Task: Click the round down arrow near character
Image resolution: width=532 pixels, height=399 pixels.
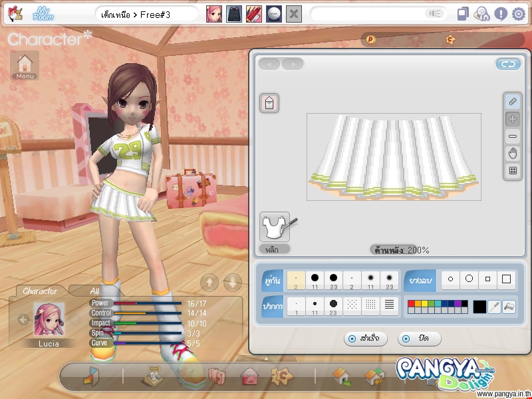Action: click(x=233, y=282)
